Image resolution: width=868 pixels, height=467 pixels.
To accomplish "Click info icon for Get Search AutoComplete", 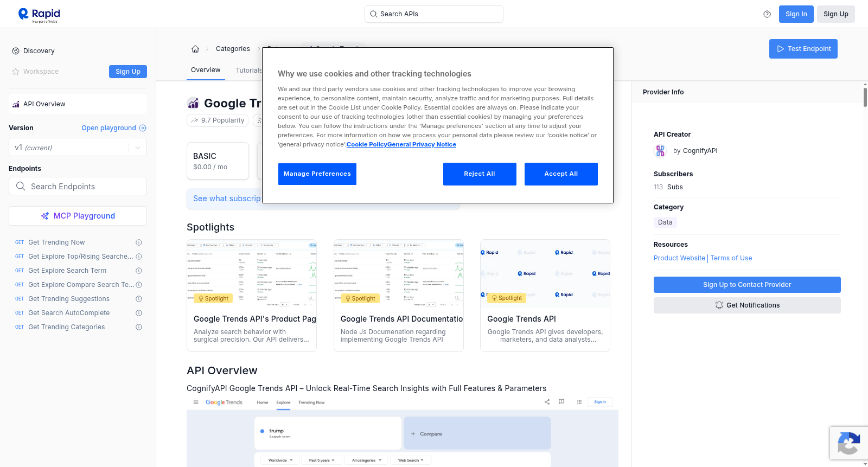I will coord(139,313).
